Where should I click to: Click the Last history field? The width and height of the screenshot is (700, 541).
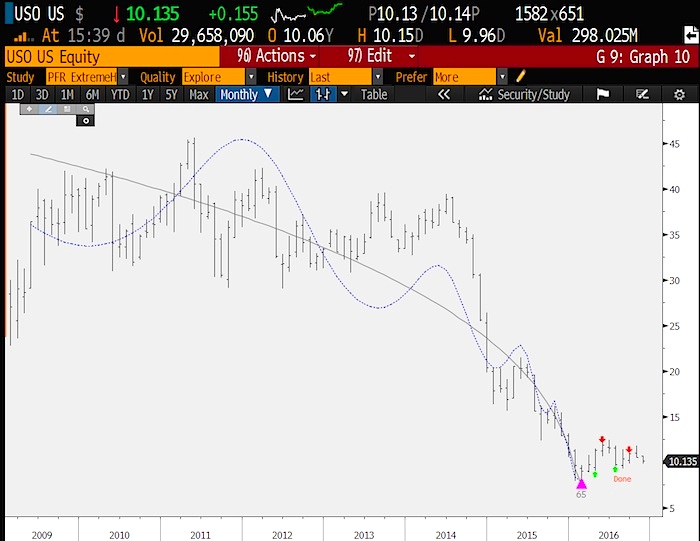point(341,77)
